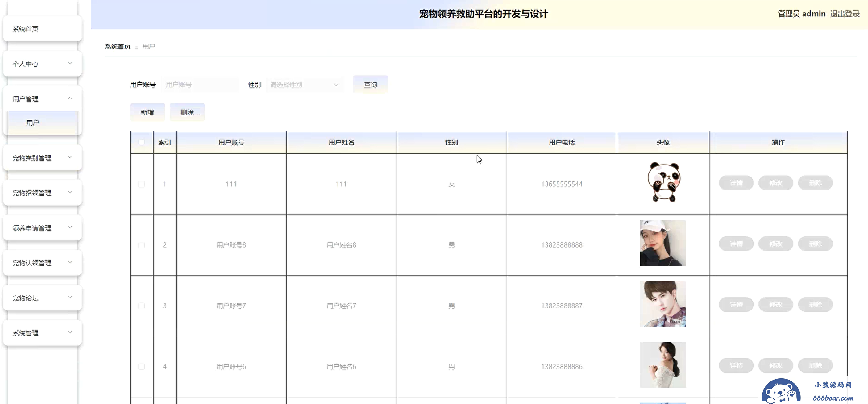Click 修改 for 用户账号7

coord(776,305)
